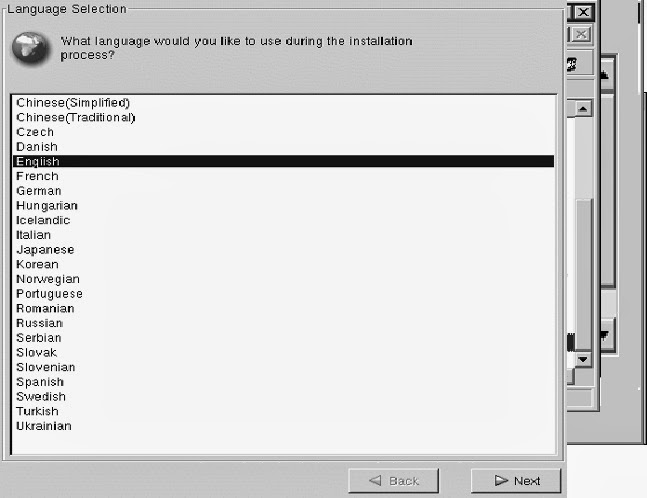
Task: Select Japanese in the language list
Action: [283, 250]
